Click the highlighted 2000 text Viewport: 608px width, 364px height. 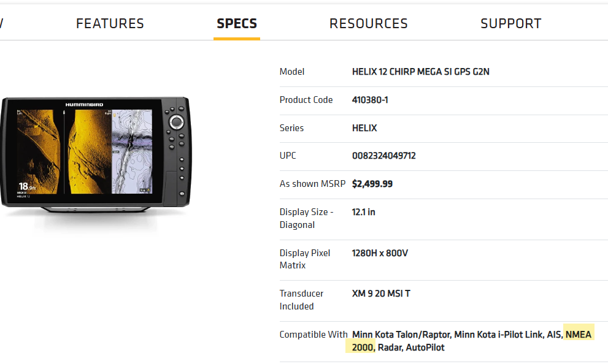click(363, 347)
